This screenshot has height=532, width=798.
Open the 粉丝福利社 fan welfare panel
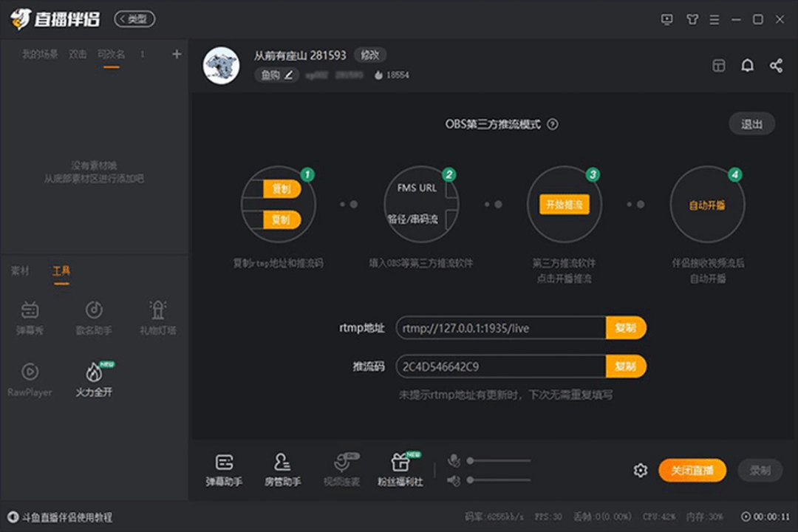tap(400, 468)
